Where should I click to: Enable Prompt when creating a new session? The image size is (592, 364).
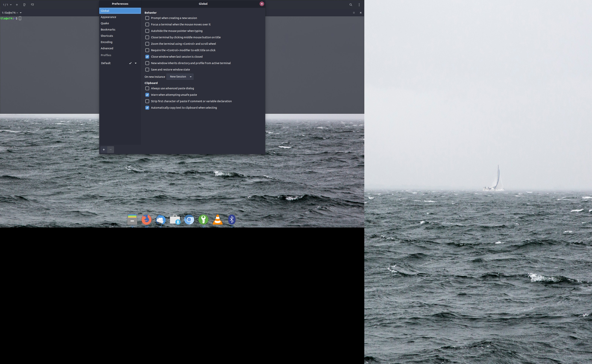coord(147,18)
